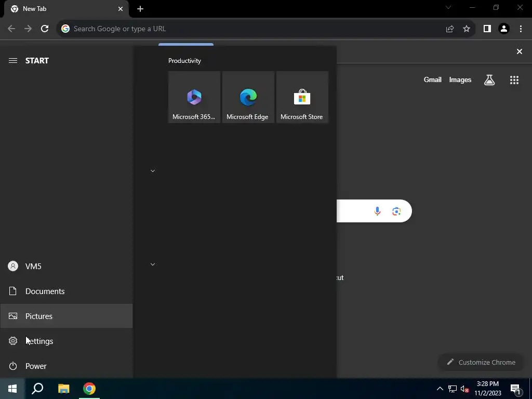The height and width of the screenshot is (399, 532).
Task: Open the Google apps grid
Action: pos(514,80)
